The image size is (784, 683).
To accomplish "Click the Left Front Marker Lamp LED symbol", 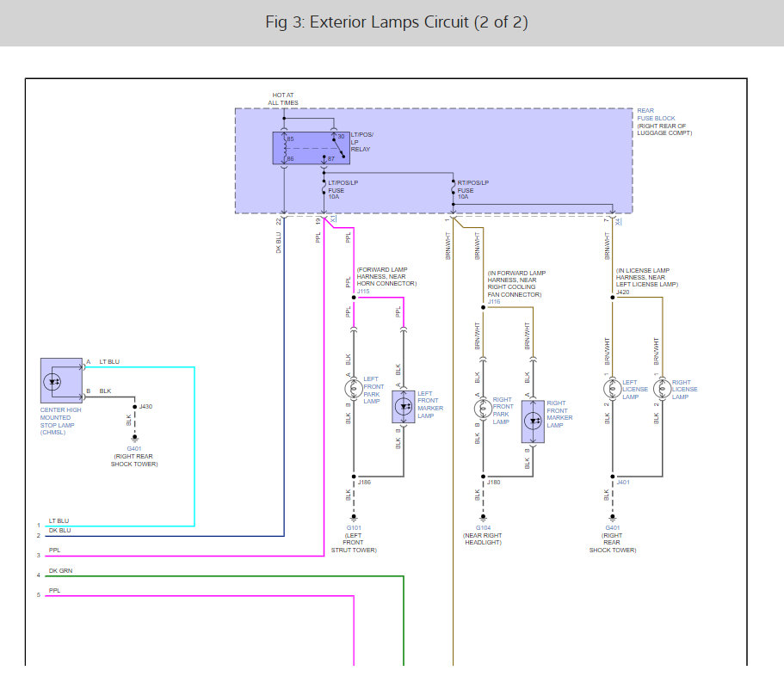I will click(404, 407).
